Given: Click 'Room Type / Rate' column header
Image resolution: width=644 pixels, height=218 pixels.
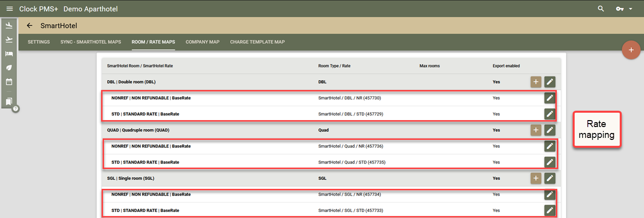Looking at the screenshot, I should pos(334,66).
